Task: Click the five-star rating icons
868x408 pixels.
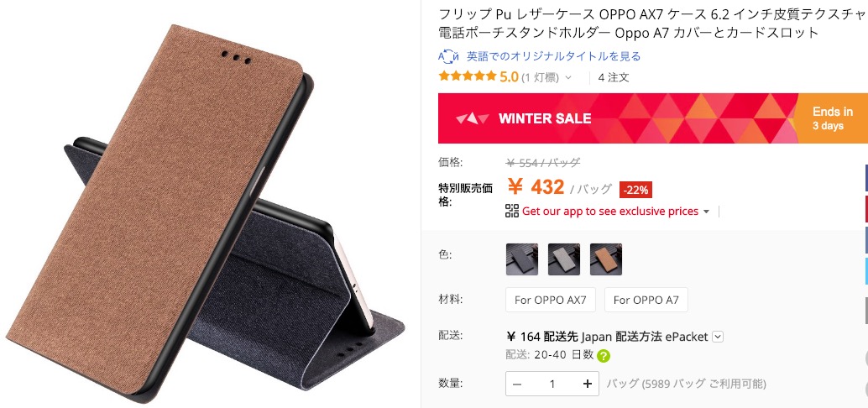Action: coord(468,76)
